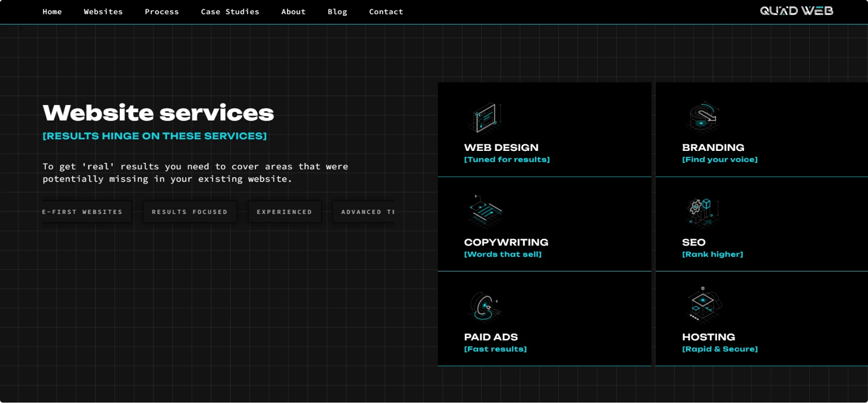The image size is (868, 403).
Task: Open the Case Studies page
Action: tap(230, 12)
